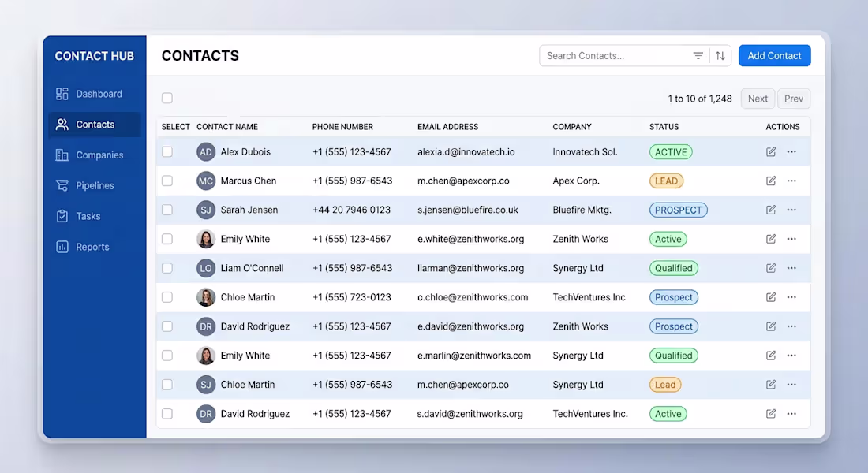Click the filter icon in search bar
This screenshot has height=473, width=868.
[x=698, y=56]
